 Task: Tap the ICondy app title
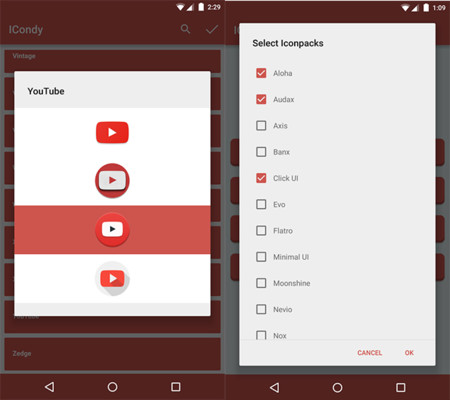(26, 30)
